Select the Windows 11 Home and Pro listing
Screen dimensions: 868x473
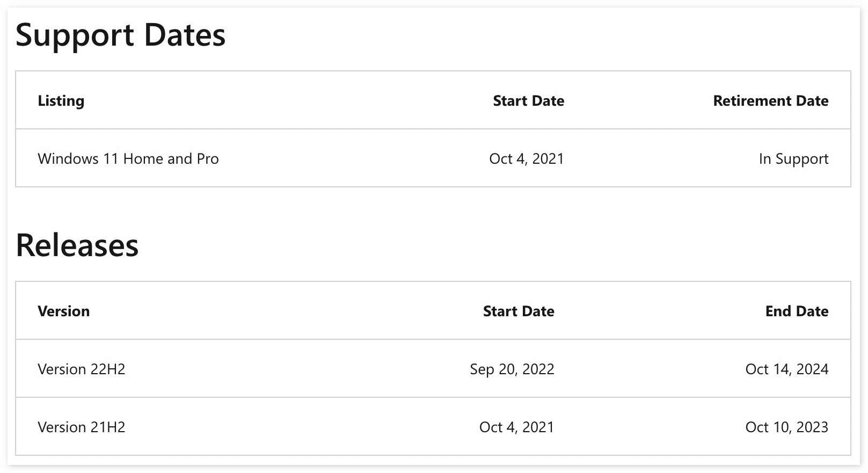coord(128,159)
